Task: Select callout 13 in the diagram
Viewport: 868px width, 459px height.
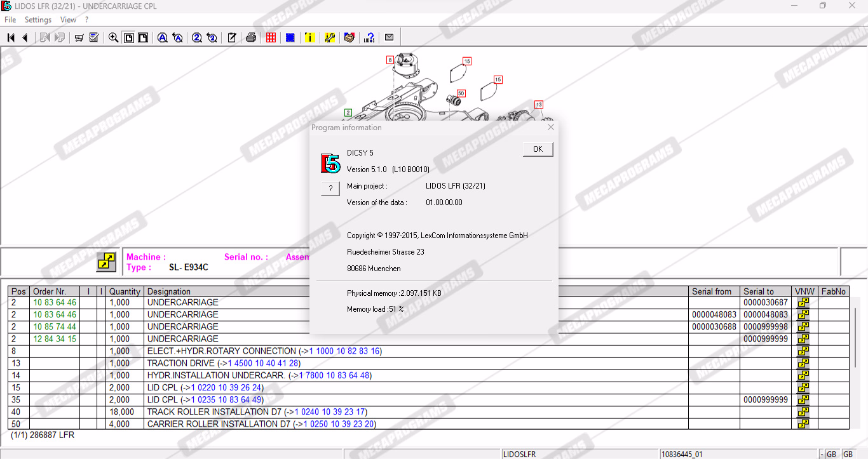Action: pyautogui.click(x=539, y=105)
